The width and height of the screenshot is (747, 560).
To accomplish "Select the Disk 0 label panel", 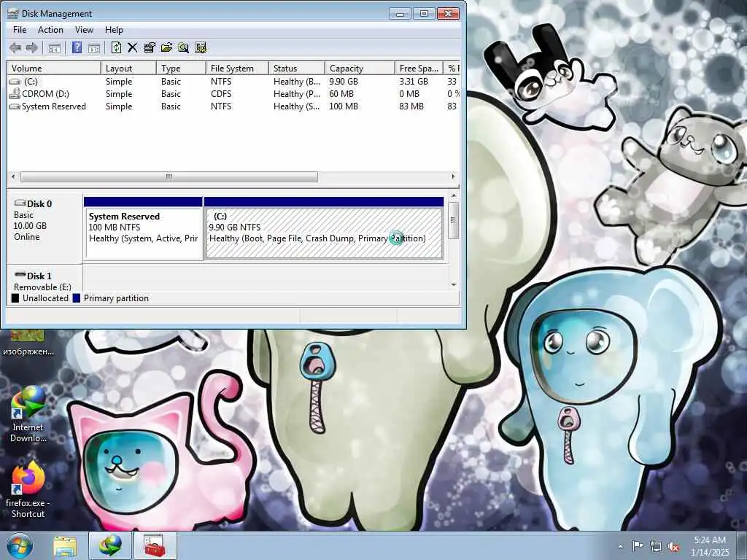I will [44, 227].
